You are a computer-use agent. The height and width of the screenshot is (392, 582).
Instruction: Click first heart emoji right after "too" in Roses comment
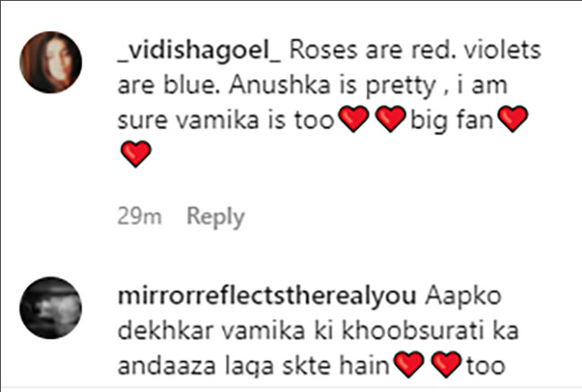click(x=355, y=119)
